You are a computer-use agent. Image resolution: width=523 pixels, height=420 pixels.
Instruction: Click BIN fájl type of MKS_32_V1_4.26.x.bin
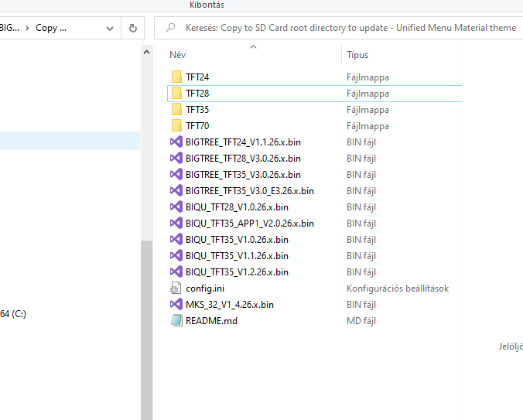pos(361,305)
